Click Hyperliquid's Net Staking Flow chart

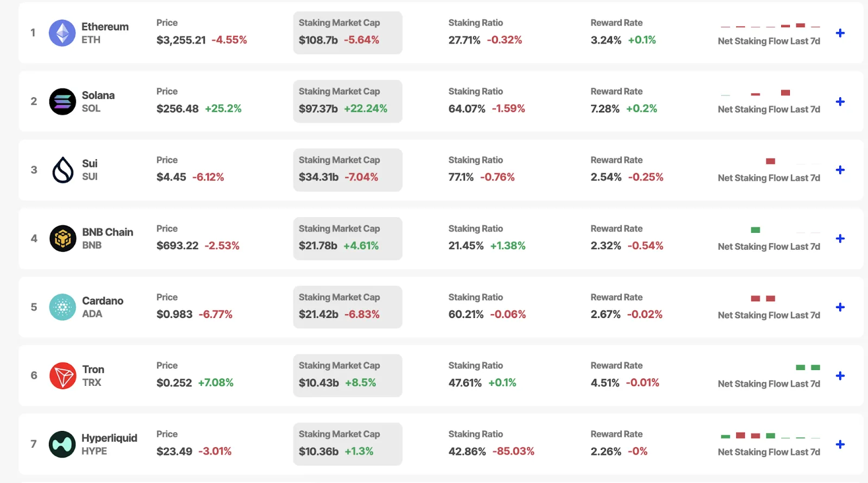click(x=770, y=436)
